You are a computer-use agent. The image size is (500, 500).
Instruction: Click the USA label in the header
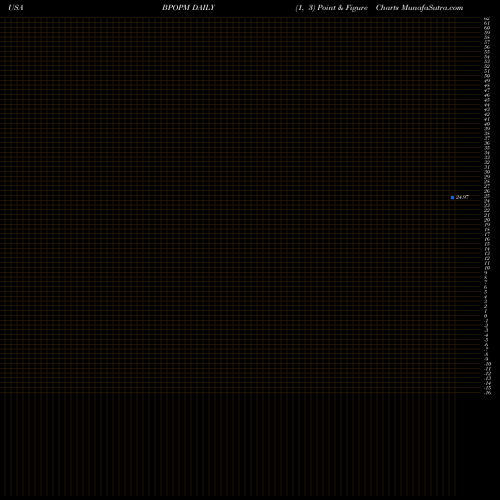point(16,8)
